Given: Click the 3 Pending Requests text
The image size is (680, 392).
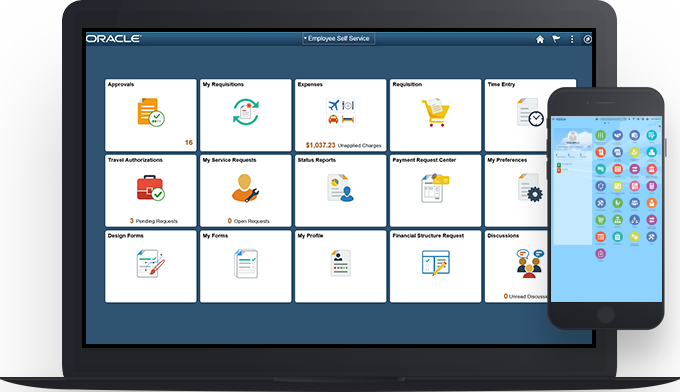Looking at the screenshot, I should pos(154,221).
